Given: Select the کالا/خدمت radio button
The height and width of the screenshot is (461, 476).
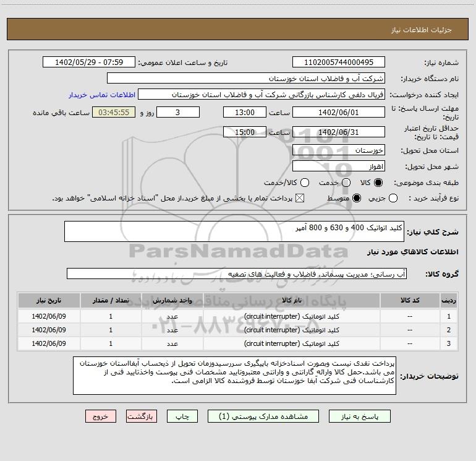Looking at the screenshot, I should click(305, 183).
